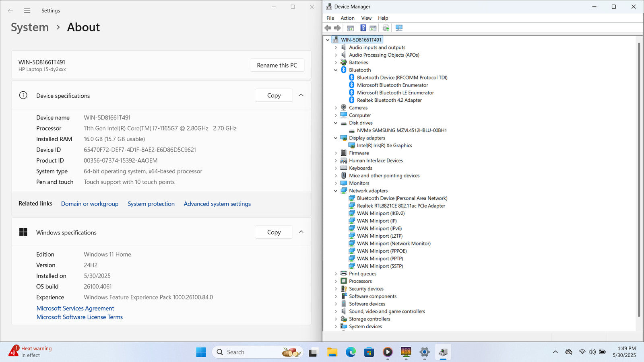Click blue Help question-mark toolbar icon

pos(363,28)
